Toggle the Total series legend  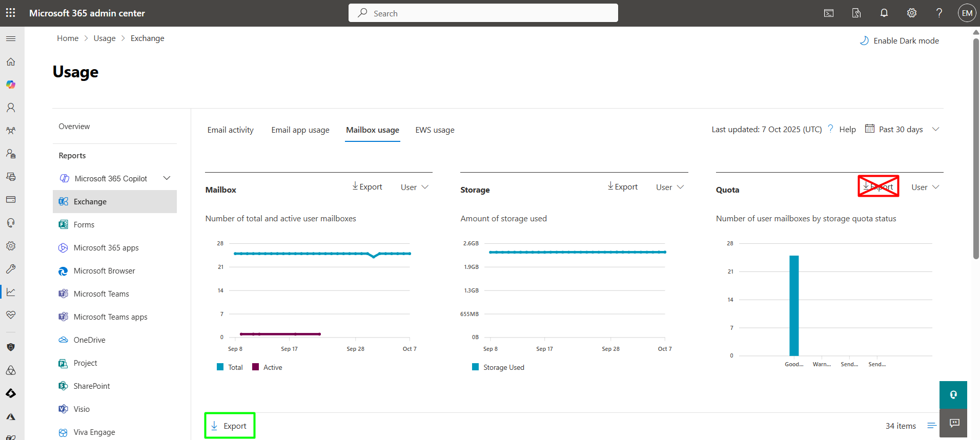(230, 367)
